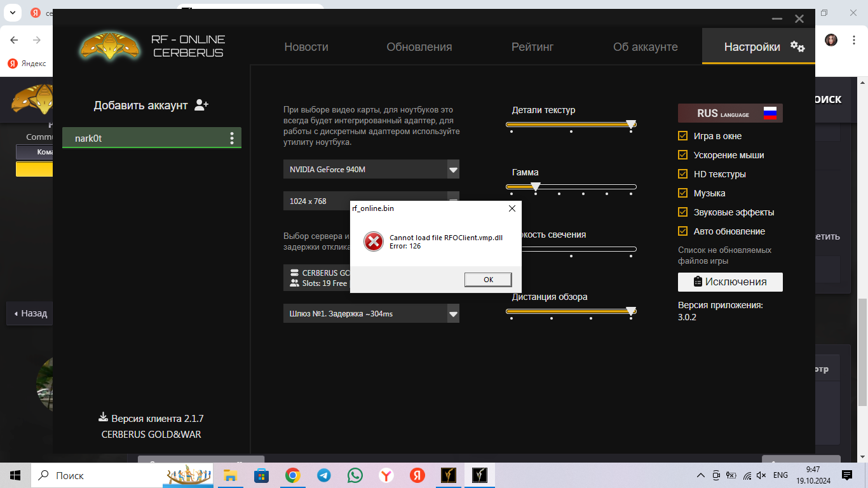Click OK in the error dialog
The height and width of the screenshot is (488, 868).
[x=488, y=280]
